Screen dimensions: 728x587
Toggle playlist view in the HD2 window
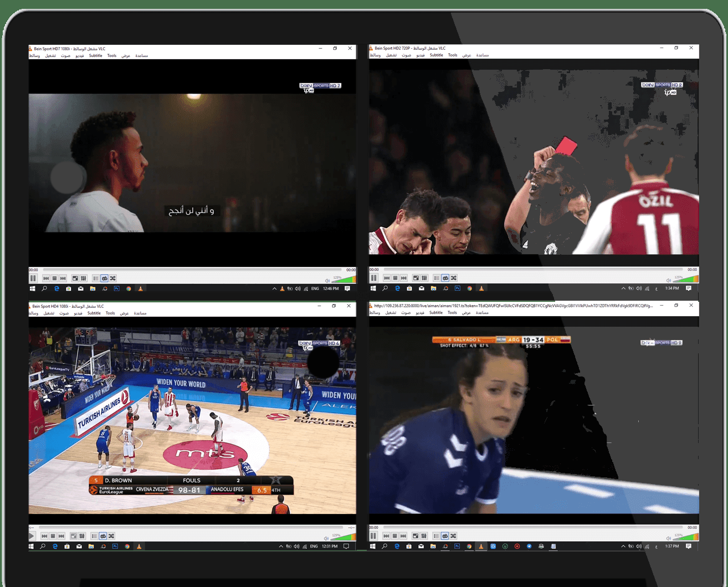click(x=437, y=278)
